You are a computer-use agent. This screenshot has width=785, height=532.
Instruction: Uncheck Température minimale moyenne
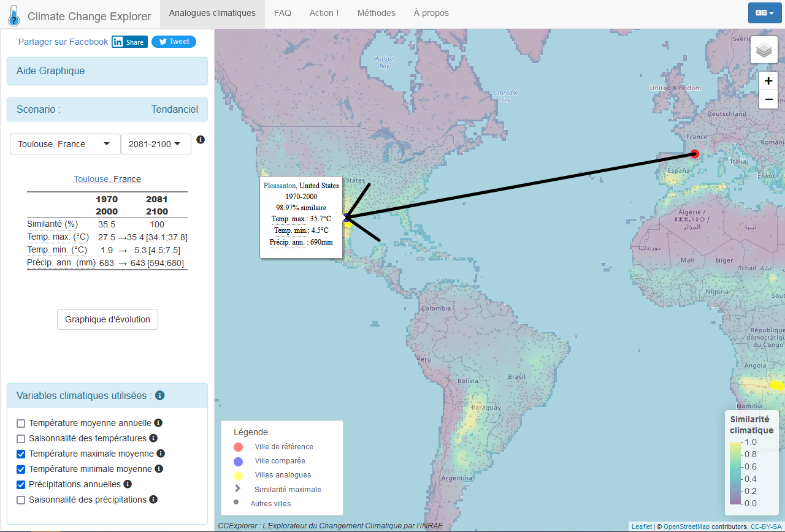[21, 469]
